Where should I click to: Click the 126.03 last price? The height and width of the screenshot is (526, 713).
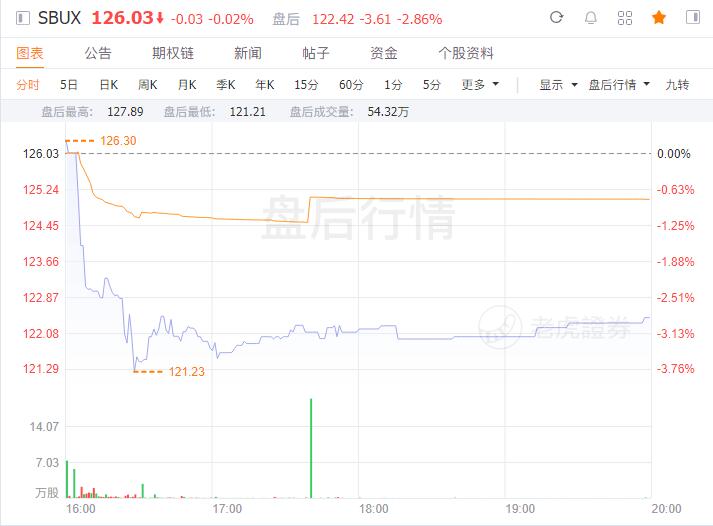click(x=123, y=18)
